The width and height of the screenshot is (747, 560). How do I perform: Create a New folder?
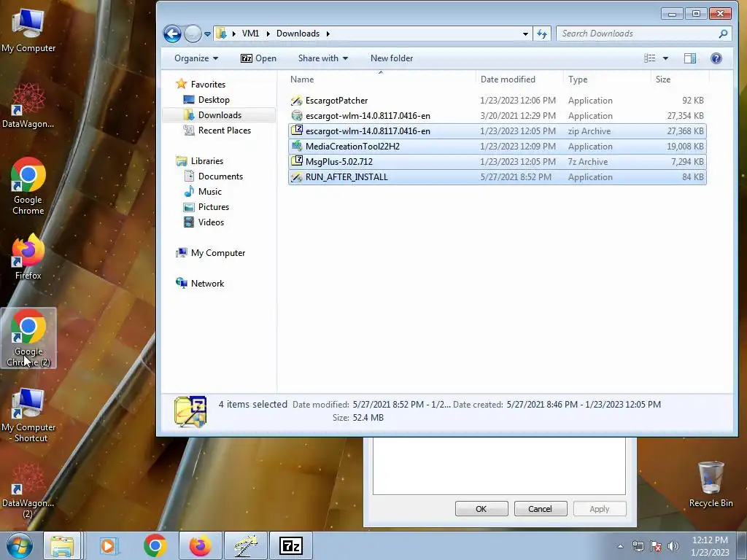click(392, 58)
